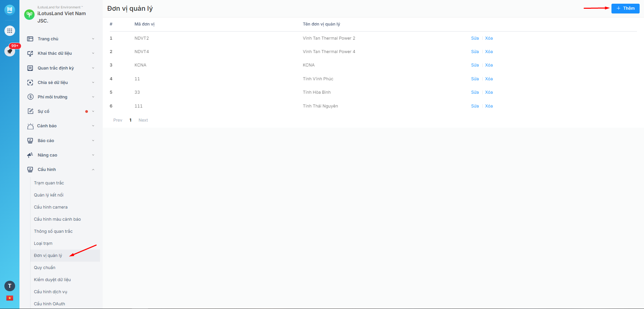The width and height of the screenshot is (644, 309).
Task: Open Thông số quan trắc item
Action: (x=53, y=231)
